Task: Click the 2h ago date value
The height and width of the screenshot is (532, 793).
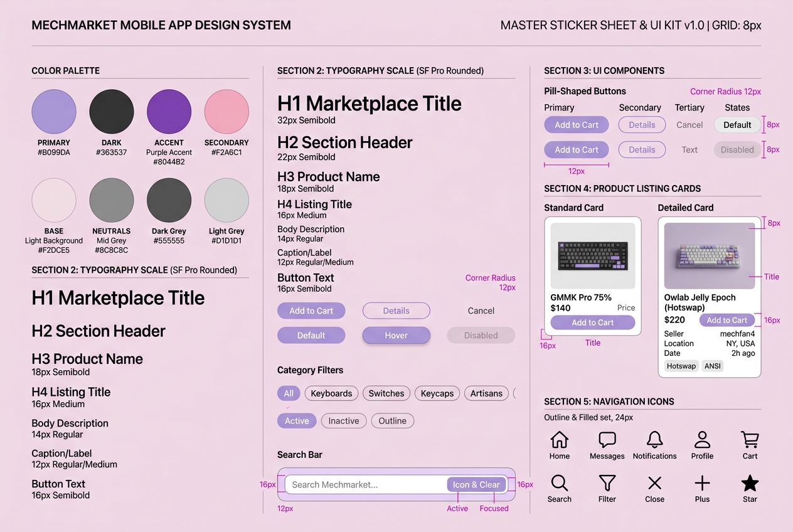Action: (743, 353)
